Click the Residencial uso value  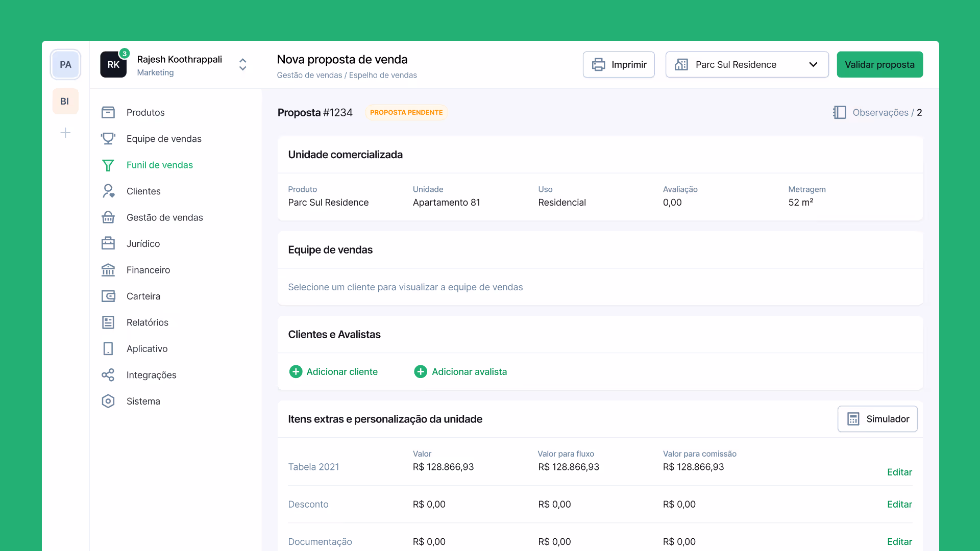click(562, 203)
